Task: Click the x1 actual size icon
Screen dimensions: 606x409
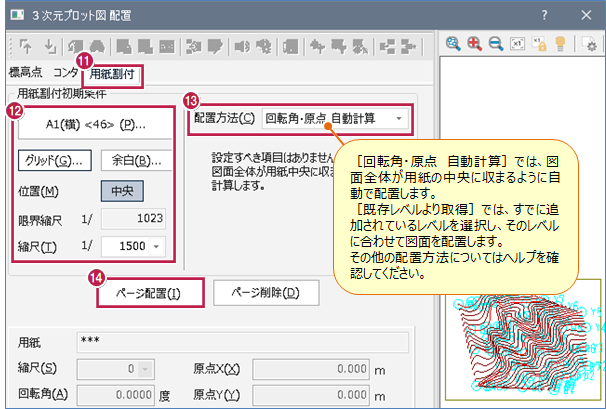Action: pos(517,45)
